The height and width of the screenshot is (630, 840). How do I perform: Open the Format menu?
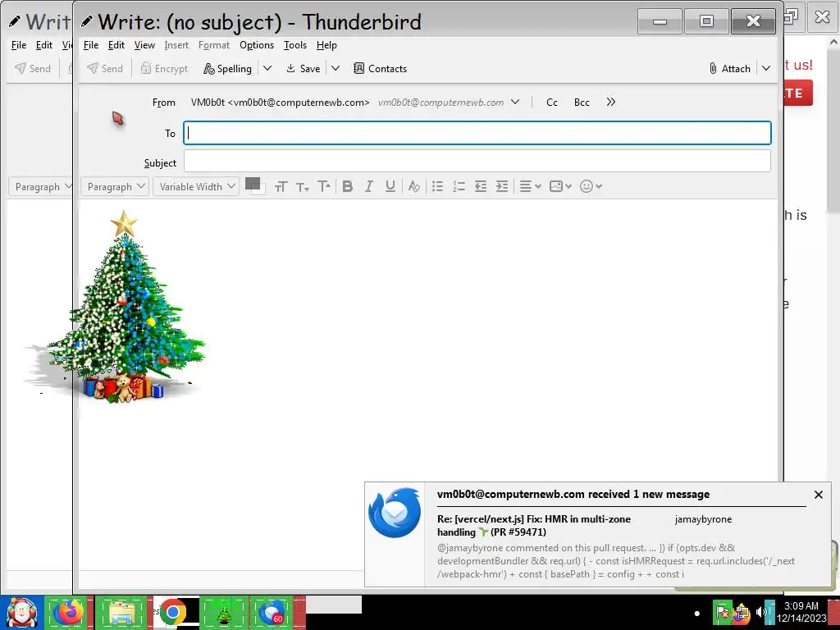click(x=214, y=45)
